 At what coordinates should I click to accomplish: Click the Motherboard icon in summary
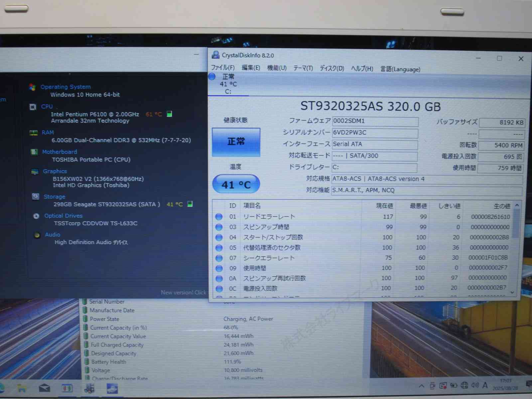(34, 152)
